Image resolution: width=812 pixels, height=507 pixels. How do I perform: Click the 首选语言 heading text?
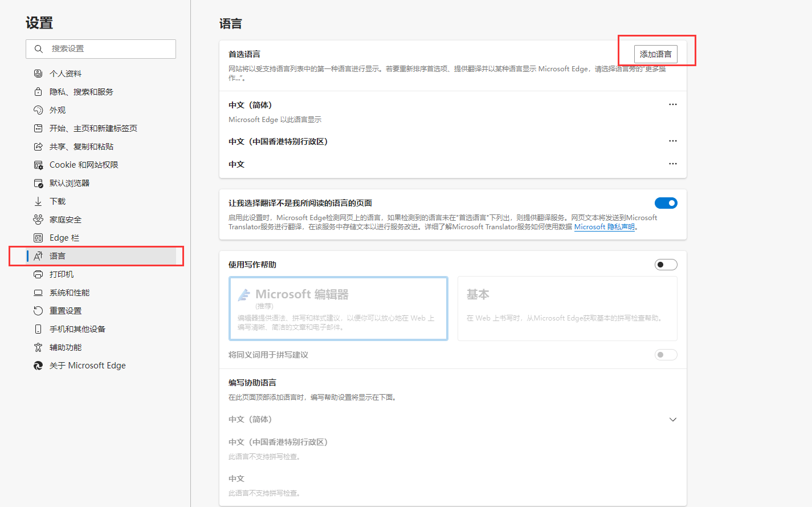(x=244, y=54)
